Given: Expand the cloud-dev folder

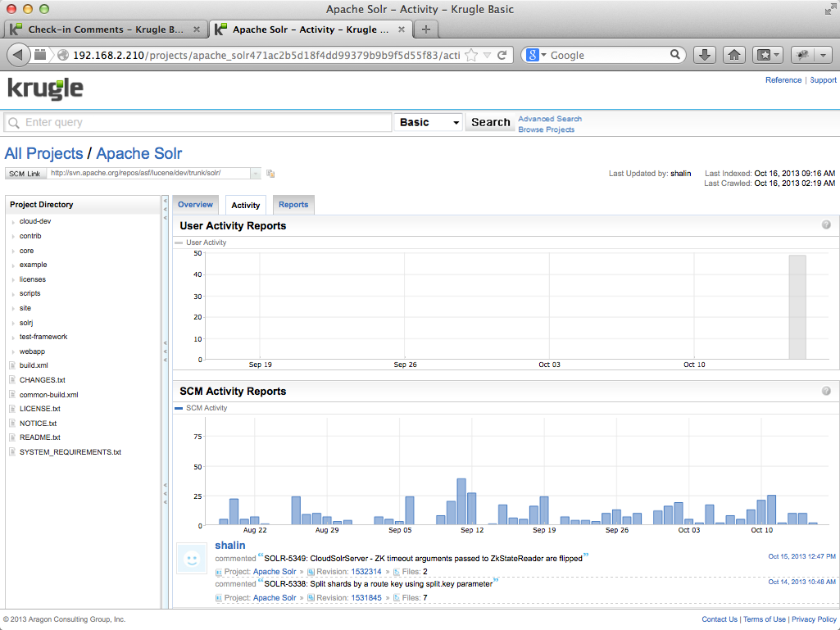Looking at the screenshot, I should (x=13, y=221).
